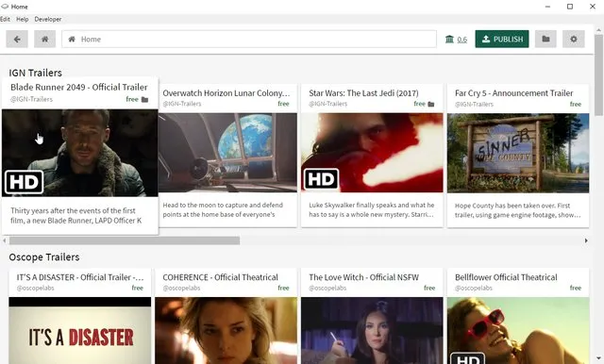The height and width of the screenshot is (364, 604).
Task: Click @oscopelabs under Bellflower
Action: coord(474,289)
